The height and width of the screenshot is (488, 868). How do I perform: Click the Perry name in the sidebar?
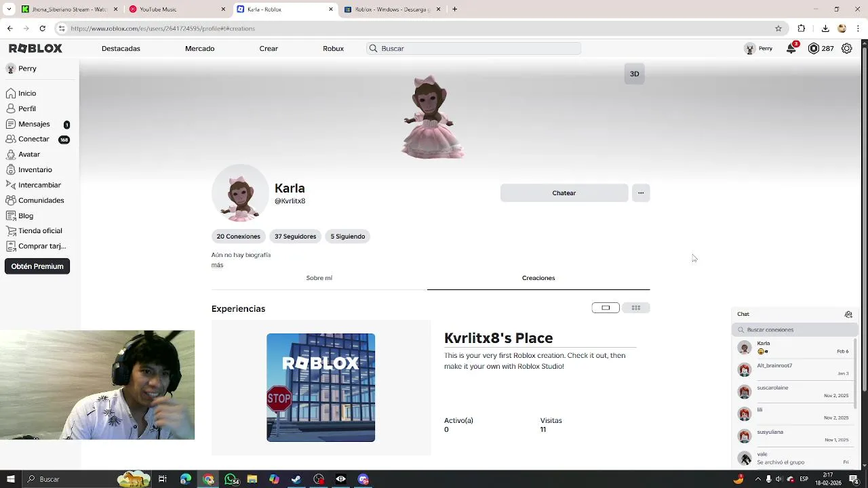(x=27, y=68)
